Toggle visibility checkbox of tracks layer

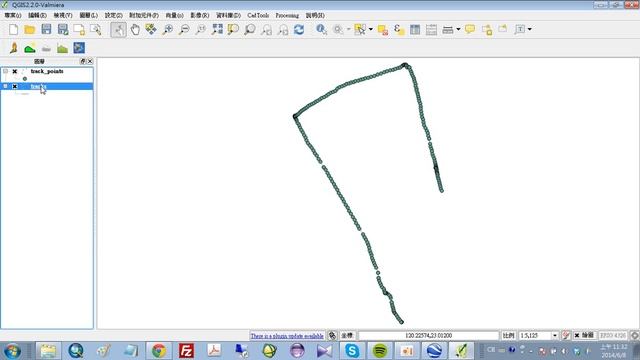(x=15, y=87)
